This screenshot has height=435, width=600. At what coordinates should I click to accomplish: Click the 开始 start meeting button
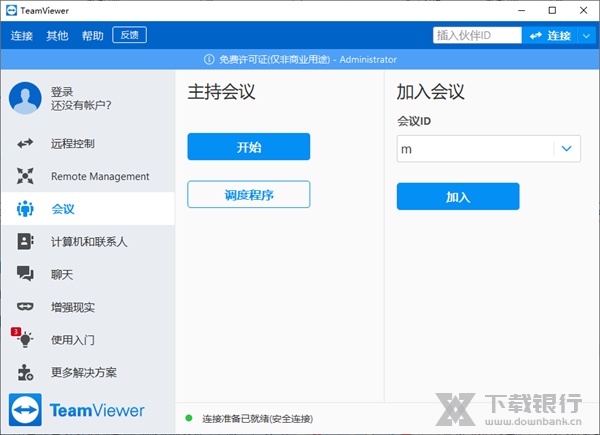click(249, 147)
